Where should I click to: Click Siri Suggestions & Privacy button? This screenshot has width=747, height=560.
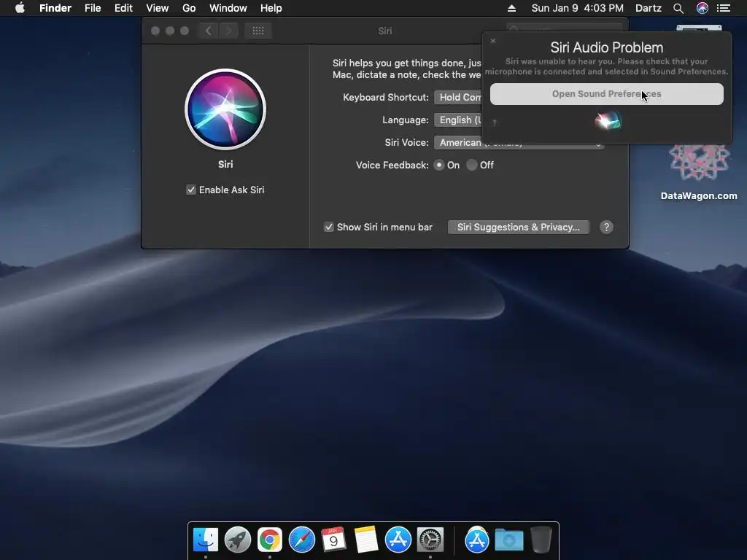click(x=519, y=227)
